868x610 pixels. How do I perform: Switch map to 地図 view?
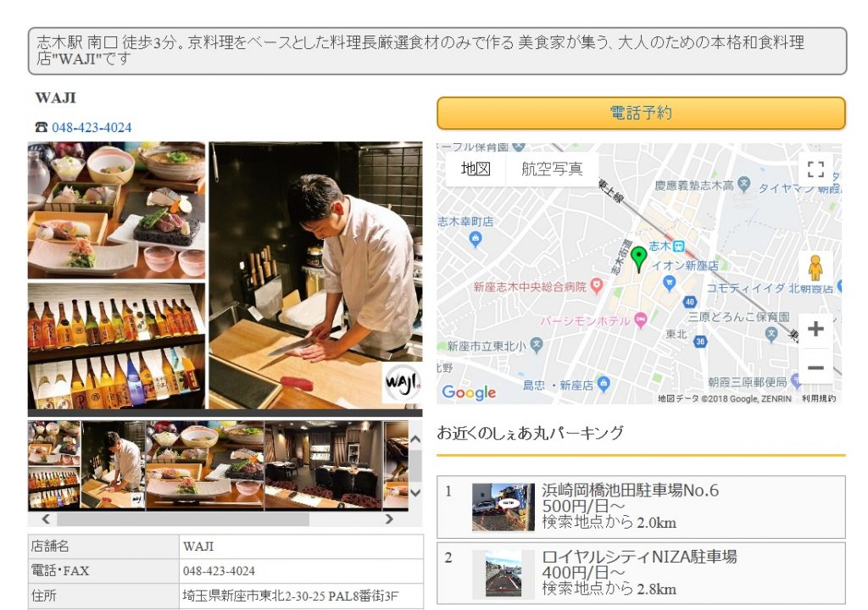click(x=476, y=169)
